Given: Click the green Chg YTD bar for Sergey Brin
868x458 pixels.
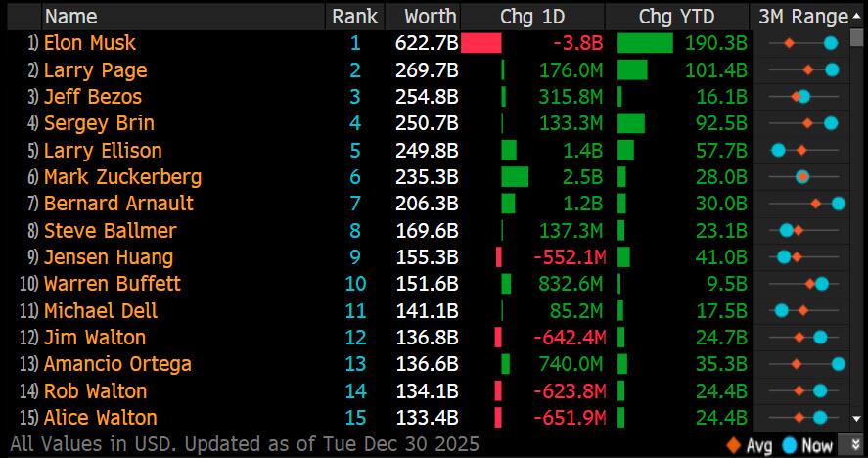Looking at the screenshot, I should point(631,123).
